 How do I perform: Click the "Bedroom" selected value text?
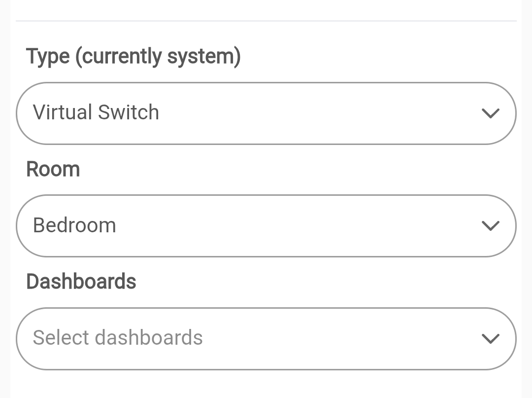74,225
